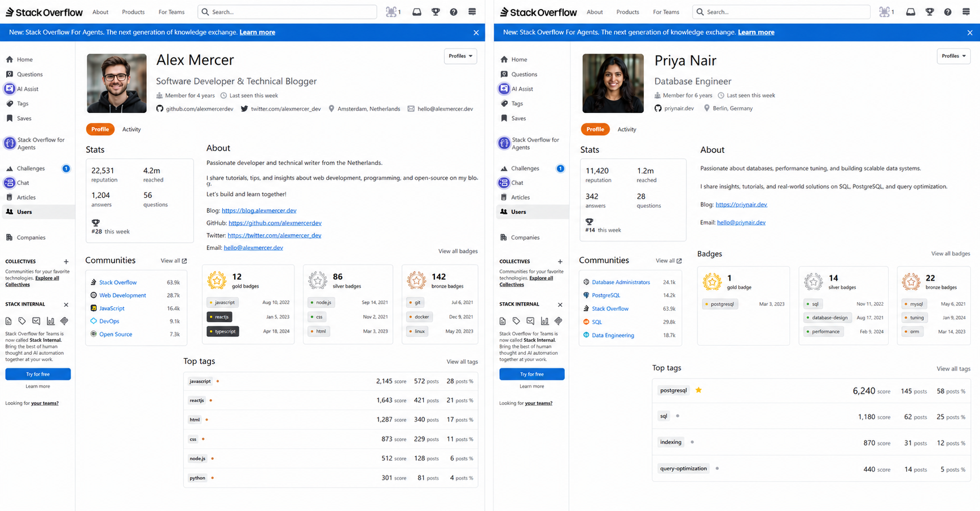
Task: Dismiss Stack Internal panel in Priya Nair window
Action: [560, 305]
